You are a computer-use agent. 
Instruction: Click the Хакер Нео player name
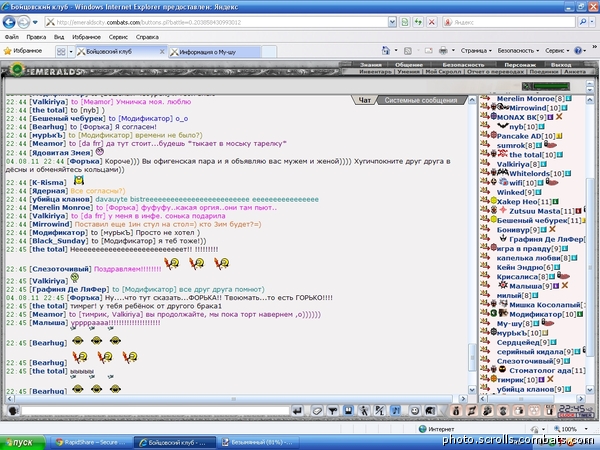517,202
